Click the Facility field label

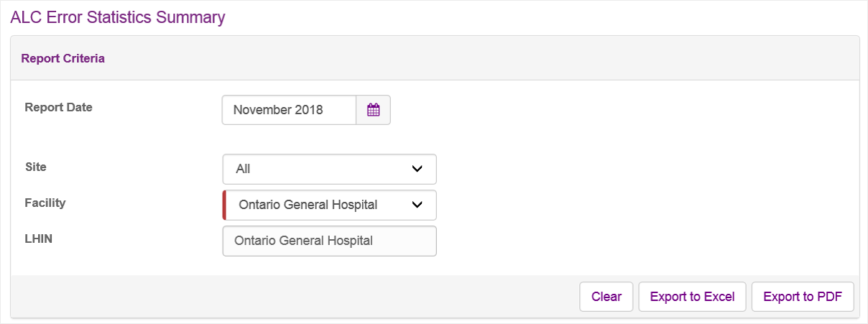click(45, 203)
